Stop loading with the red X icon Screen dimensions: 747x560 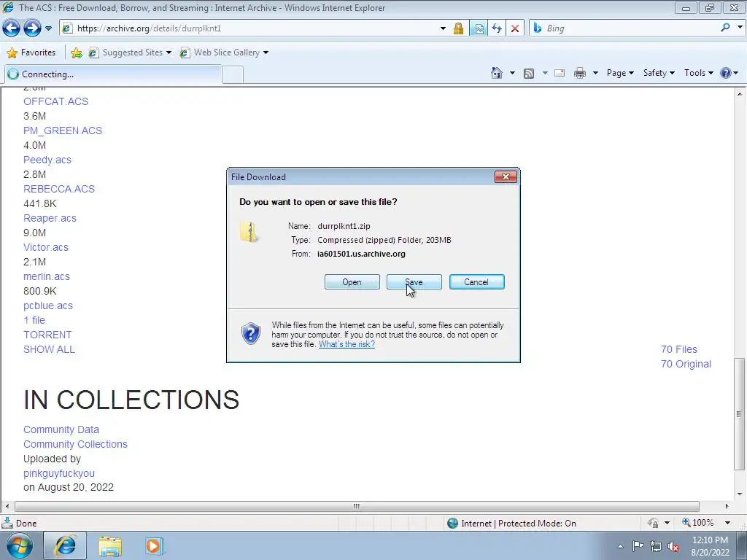point(515,28)
